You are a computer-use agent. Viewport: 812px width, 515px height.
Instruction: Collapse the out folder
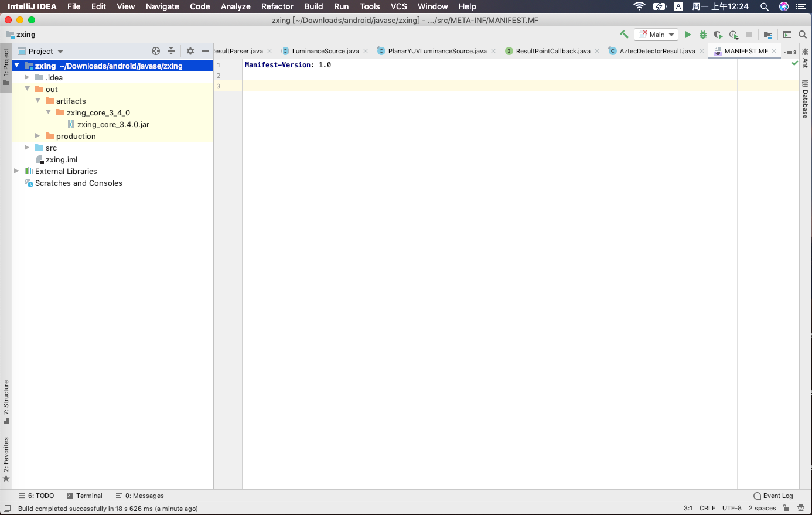coord(27,89)
